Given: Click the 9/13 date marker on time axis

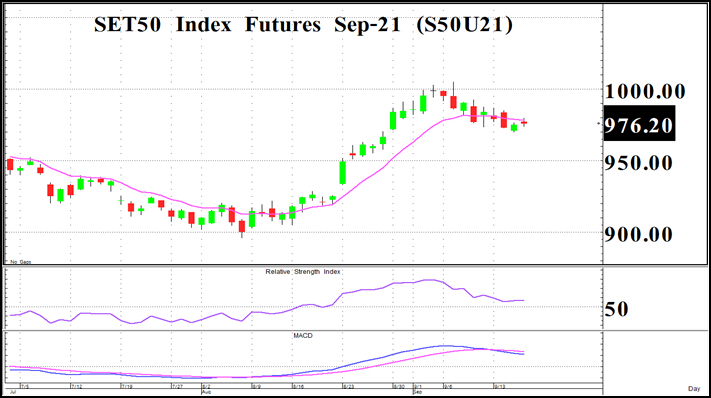Looking at the screenshot, I should [x=499, y=387].
